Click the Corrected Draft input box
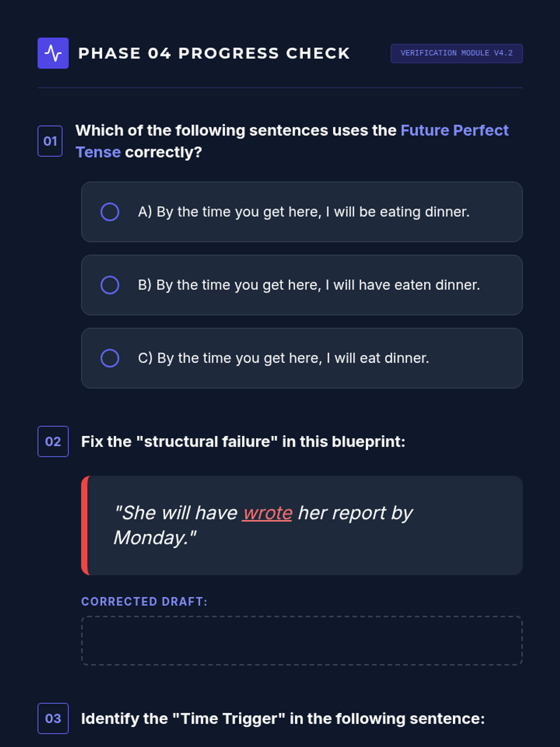The height and width of the screenshot is (747, 560). 301,641
